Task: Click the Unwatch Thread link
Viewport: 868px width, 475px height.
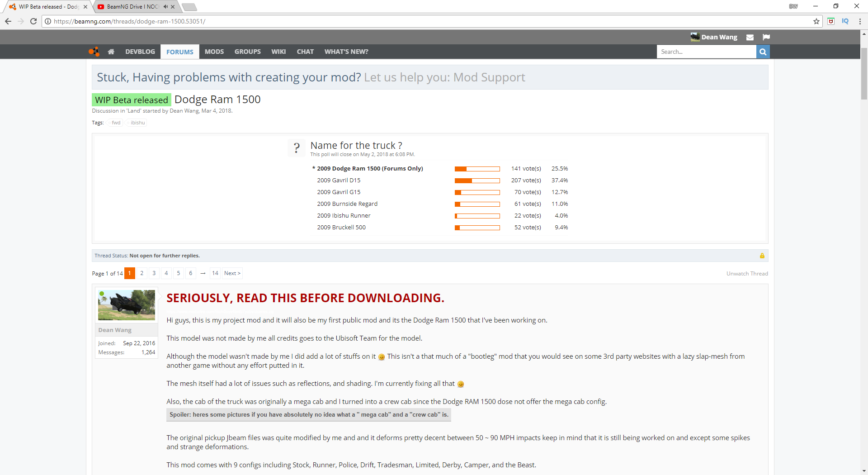Action: (747, 274)
